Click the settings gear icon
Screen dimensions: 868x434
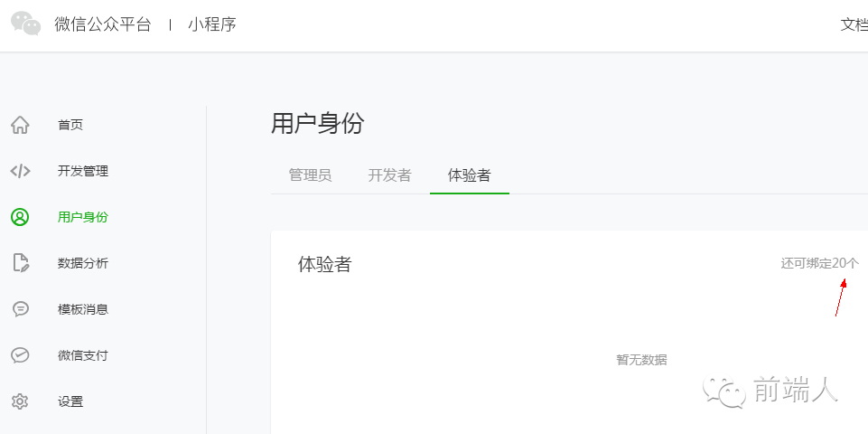[20, 401]
